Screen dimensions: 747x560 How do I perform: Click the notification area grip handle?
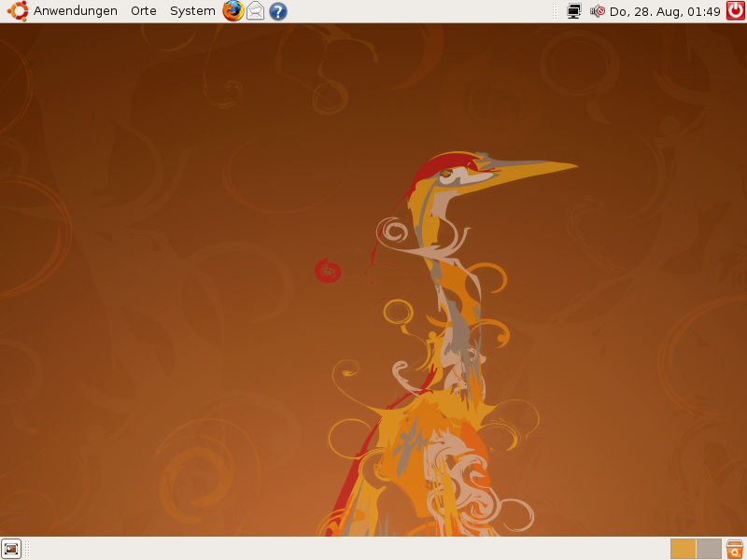(556, 11)
